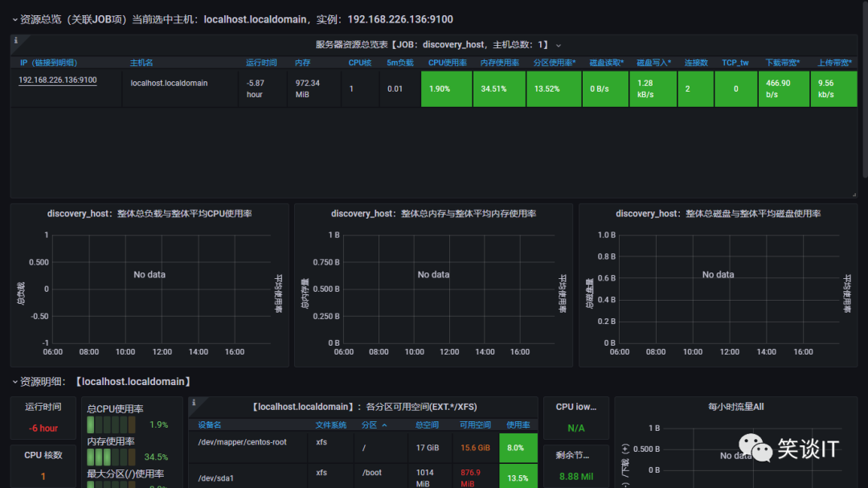
Task: Collapse the 资源总览 row with its chevron
Action: coord(15,19)
